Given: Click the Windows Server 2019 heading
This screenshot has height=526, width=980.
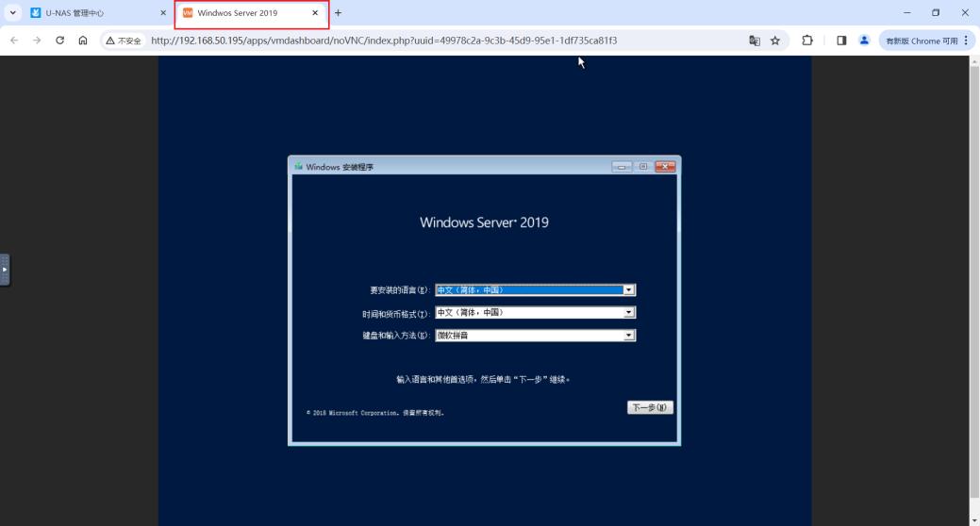Looking at the screenshot, I should (x=485, y=222).
